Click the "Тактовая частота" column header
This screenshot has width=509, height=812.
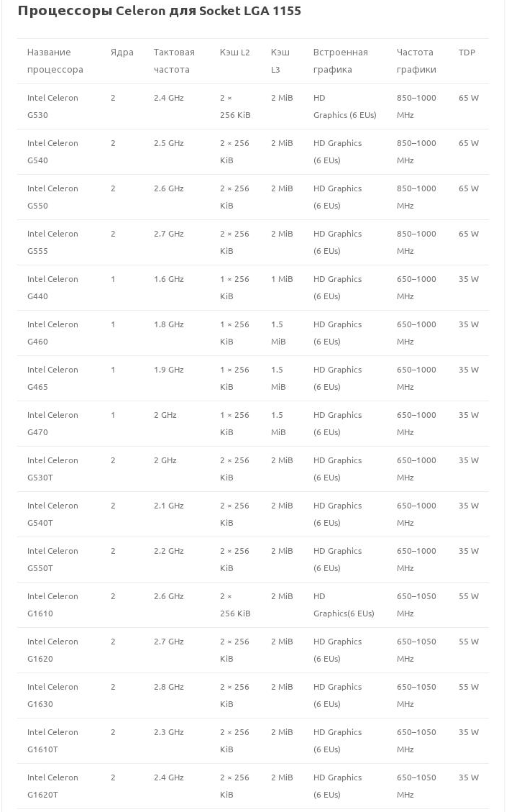coord(174,61)
